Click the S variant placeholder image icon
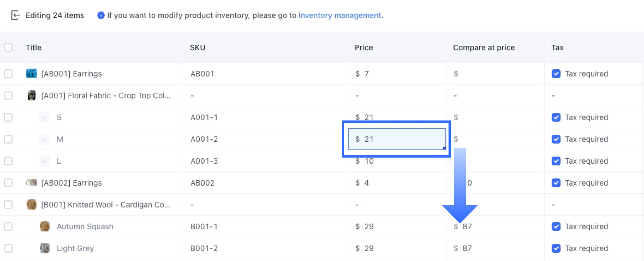This screenshot has height=261, width=644. point(45,117)
